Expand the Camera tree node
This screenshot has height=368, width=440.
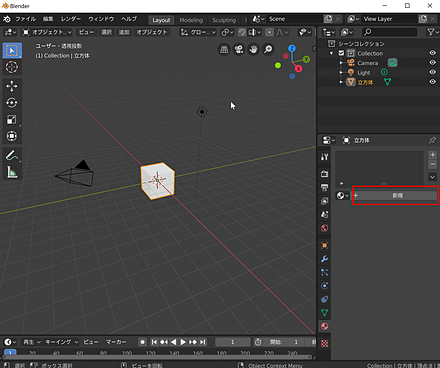pos(341,63)
